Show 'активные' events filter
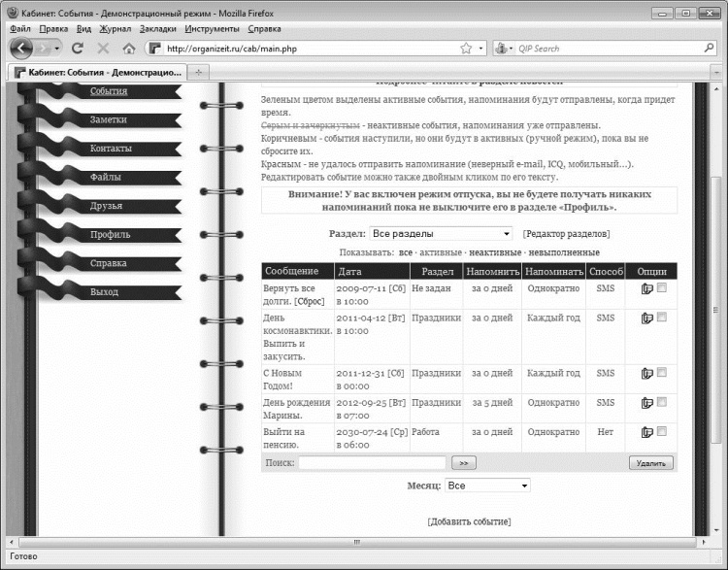Viewport: 728px width, 570px height. coord(441,252)
